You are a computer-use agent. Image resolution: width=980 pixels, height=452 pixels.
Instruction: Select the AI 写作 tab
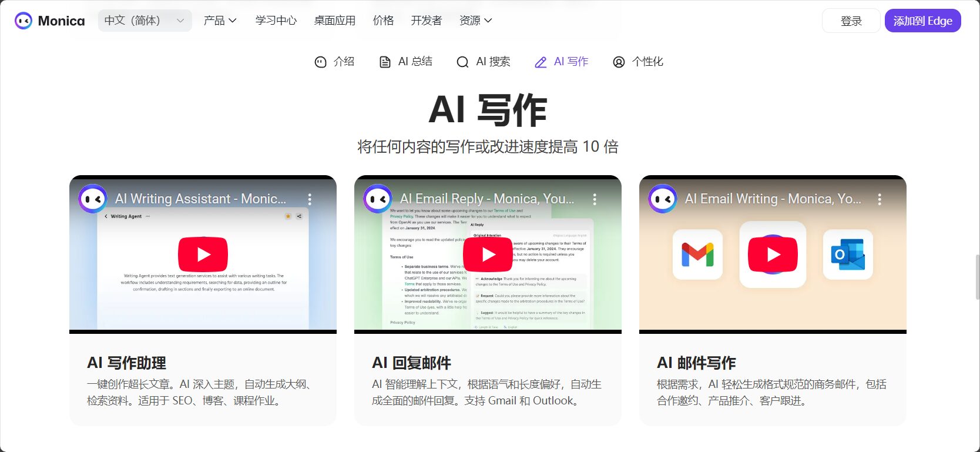tap(561, 62)
